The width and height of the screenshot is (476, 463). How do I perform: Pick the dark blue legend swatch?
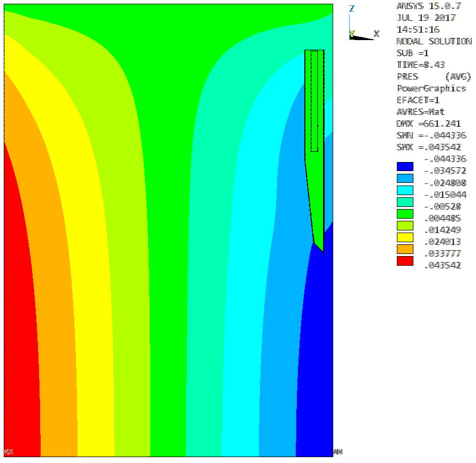click(405, 166)
